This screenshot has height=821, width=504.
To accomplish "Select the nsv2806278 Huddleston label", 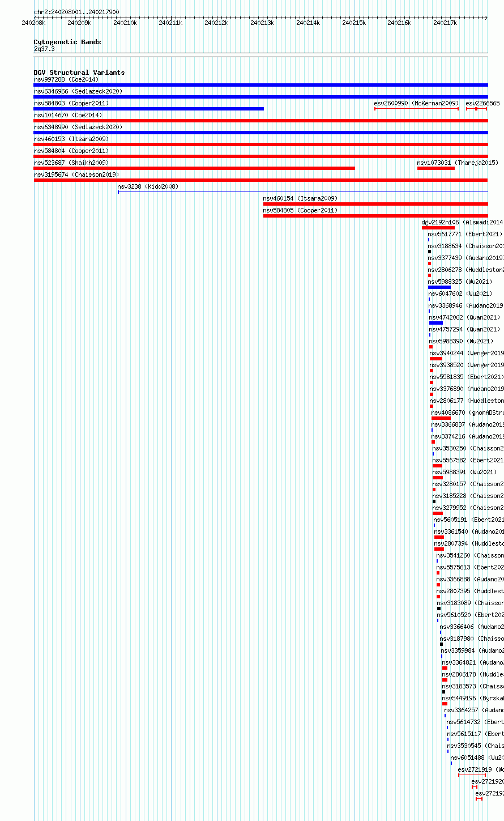I will point(466,270).
